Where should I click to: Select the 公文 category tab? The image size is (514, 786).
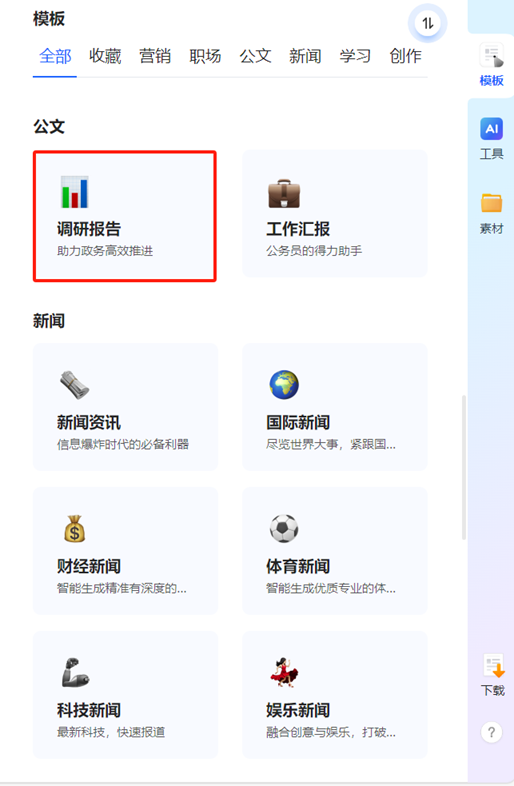coord(255,56)
